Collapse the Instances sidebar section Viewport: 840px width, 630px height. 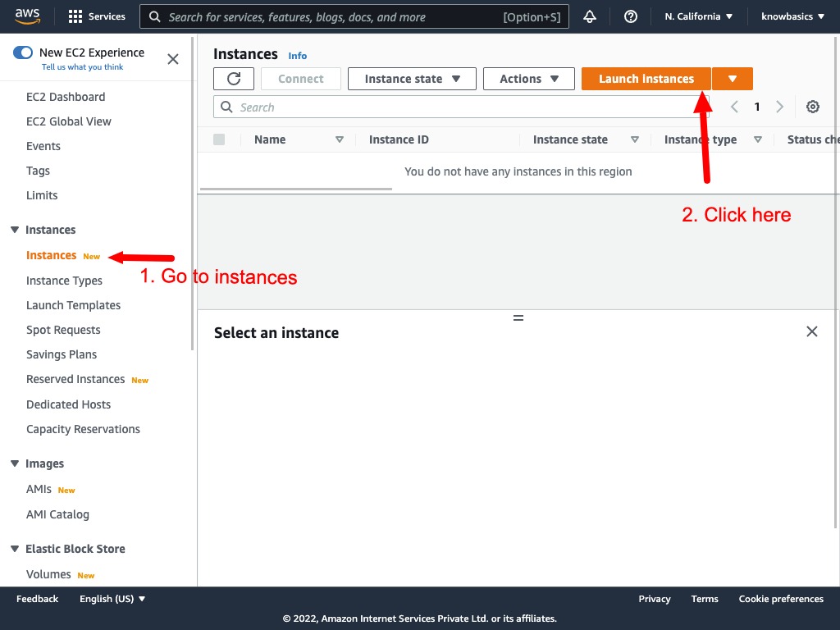click(15, 230)
